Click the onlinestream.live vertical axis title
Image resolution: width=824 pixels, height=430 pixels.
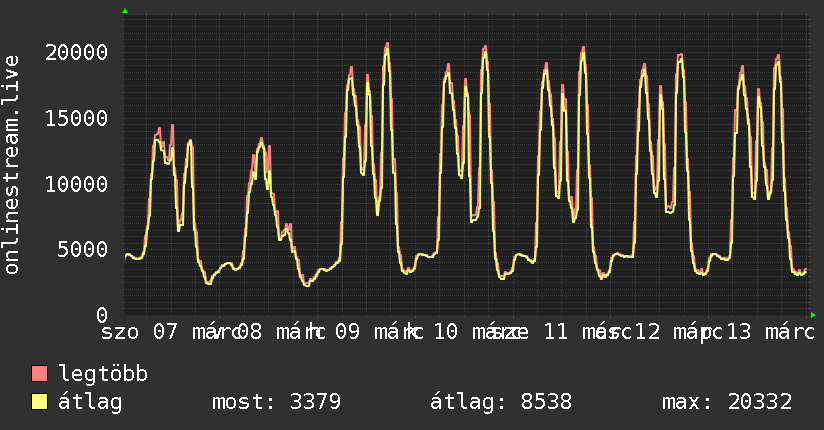[11, 164]
